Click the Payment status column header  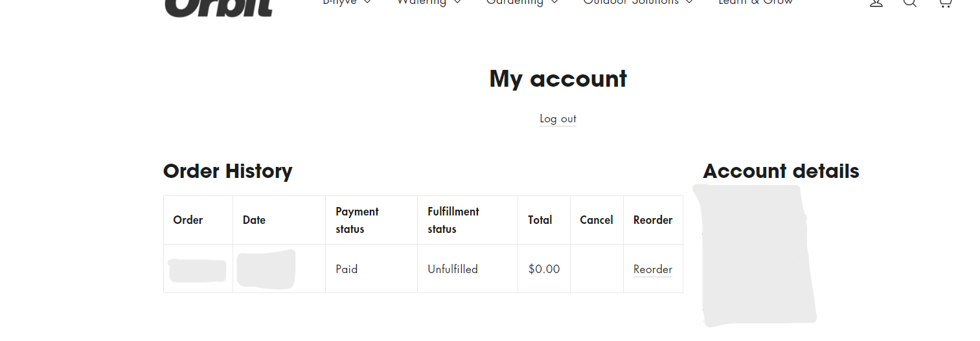357,220
